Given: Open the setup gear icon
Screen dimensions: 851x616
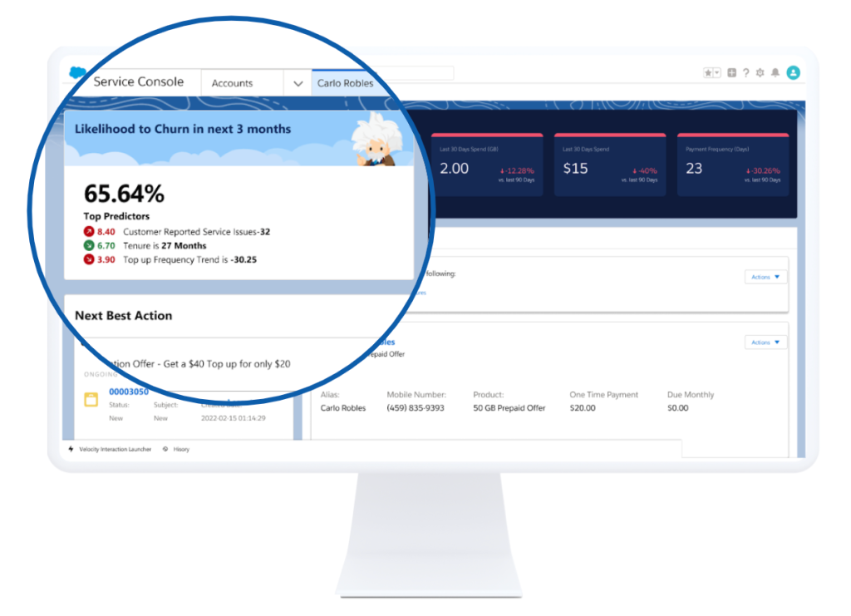Looking at the screenshot, I should pyautogui.click(x=760, y=73).
